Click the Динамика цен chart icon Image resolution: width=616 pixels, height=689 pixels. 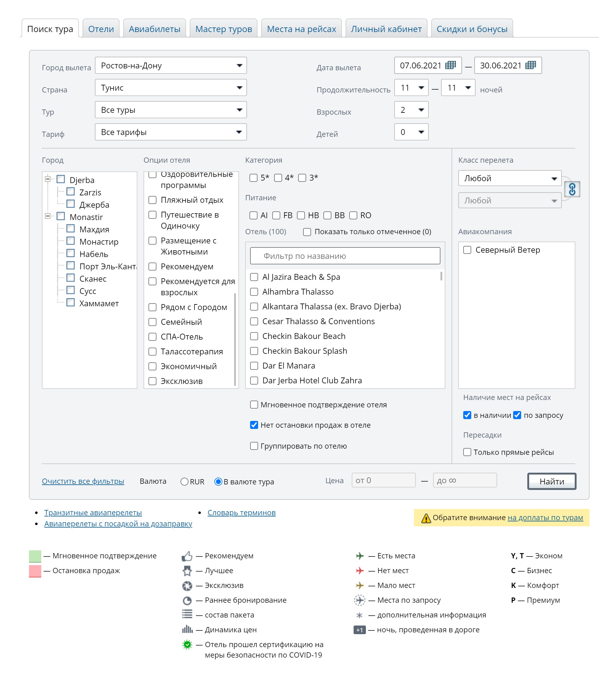tap(187, 630)
